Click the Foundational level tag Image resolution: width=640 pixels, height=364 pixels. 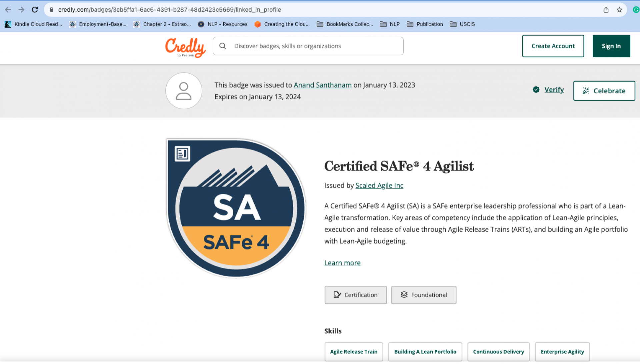tap(424, 295)
